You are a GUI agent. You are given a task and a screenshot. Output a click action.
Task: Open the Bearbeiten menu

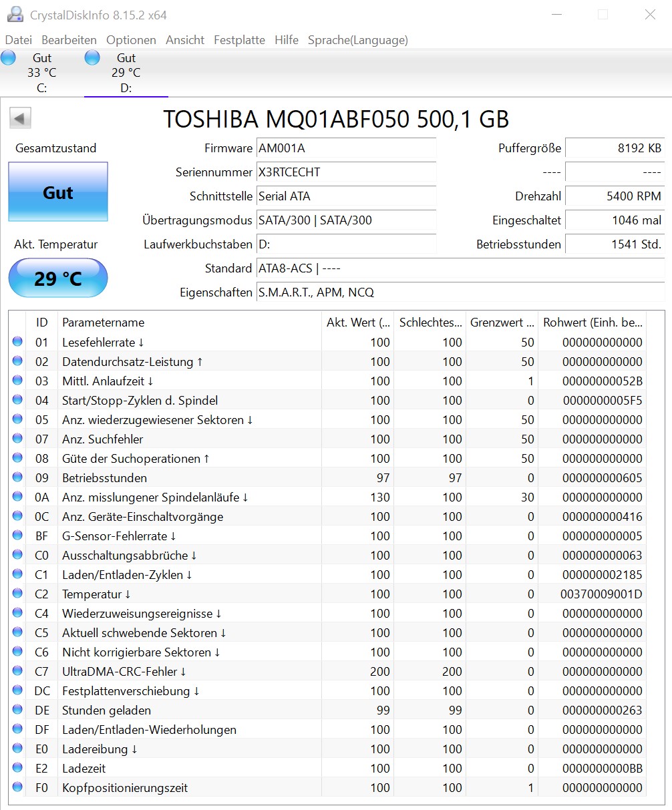click(69, 40)
